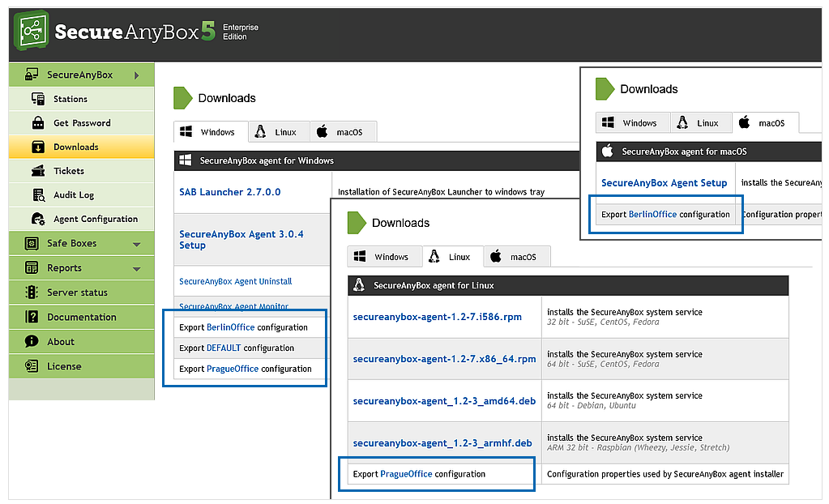
Task: Click the Downloads icon in sidebar
Action: pos(38,147)
